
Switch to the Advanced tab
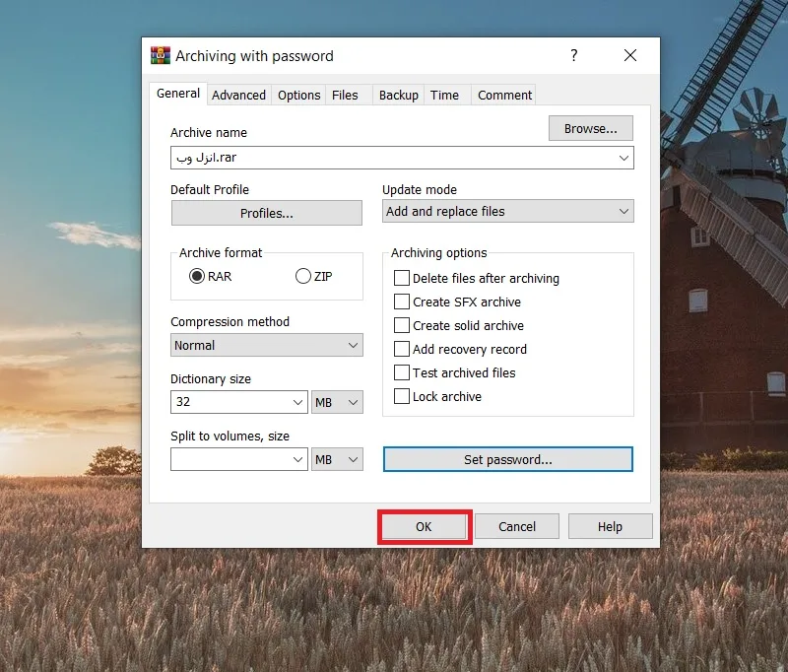[x=238, y=95]
